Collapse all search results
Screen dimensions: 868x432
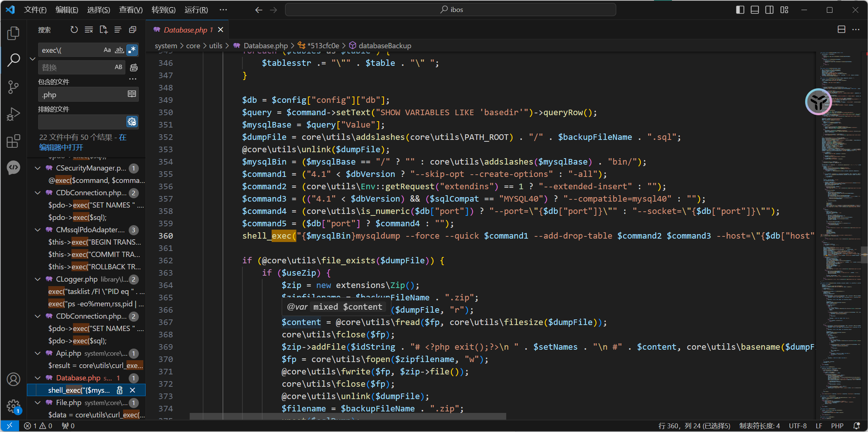132,30
